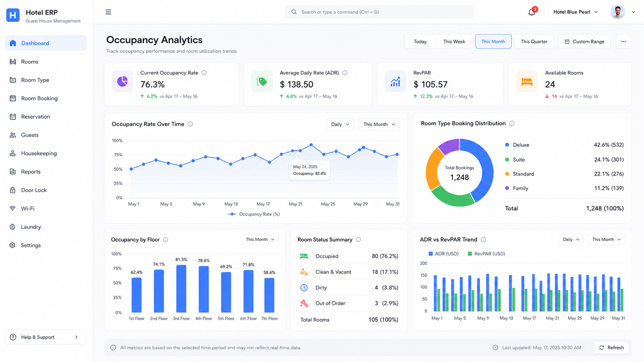This screenshot has width=644, height=362.
Task: Click the info icon beside ADR vs RevPAR Trend
Action: click(483, 239)
